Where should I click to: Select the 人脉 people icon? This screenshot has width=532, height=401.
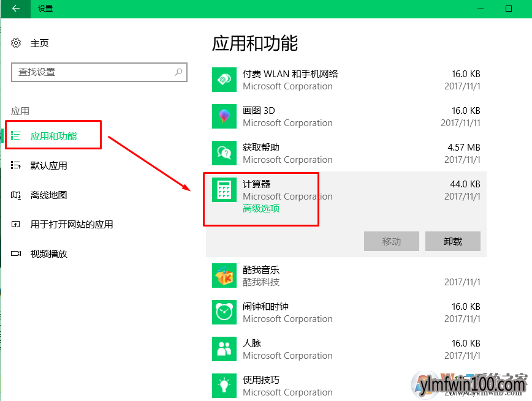[224, 349]
